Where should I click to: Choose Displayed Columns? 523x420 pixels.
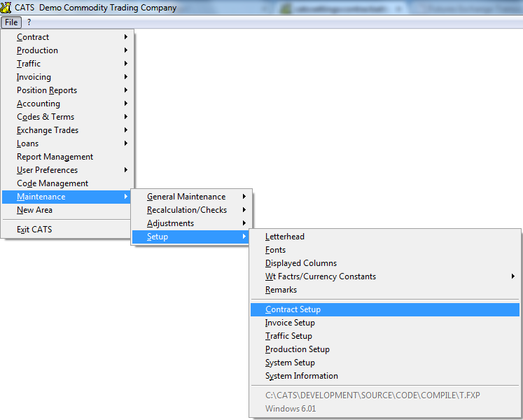(x=385, y=263)
